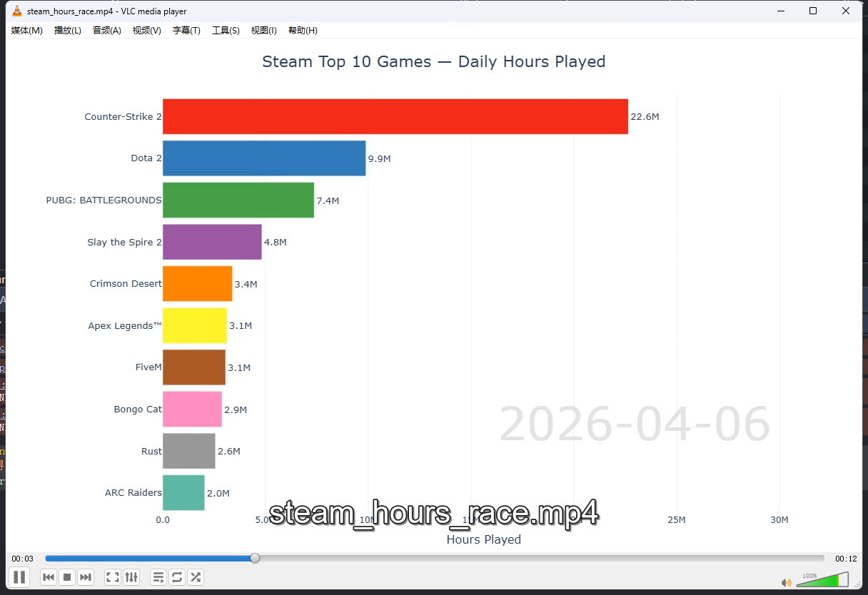Click the elapsed time 00:03 label
Image resolution: width=868 pixels, height=595 pixels.
(22, 559)
